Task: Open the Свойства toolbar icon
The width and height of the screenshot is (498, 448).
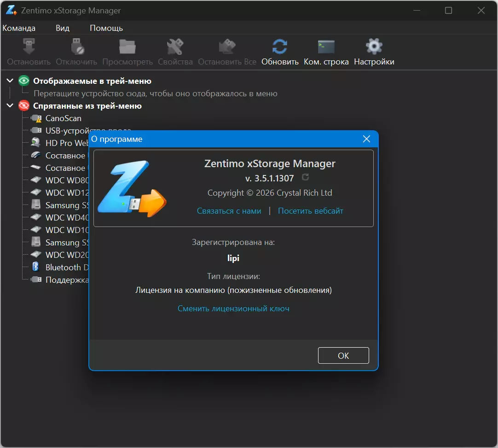Action: (175, 47)
